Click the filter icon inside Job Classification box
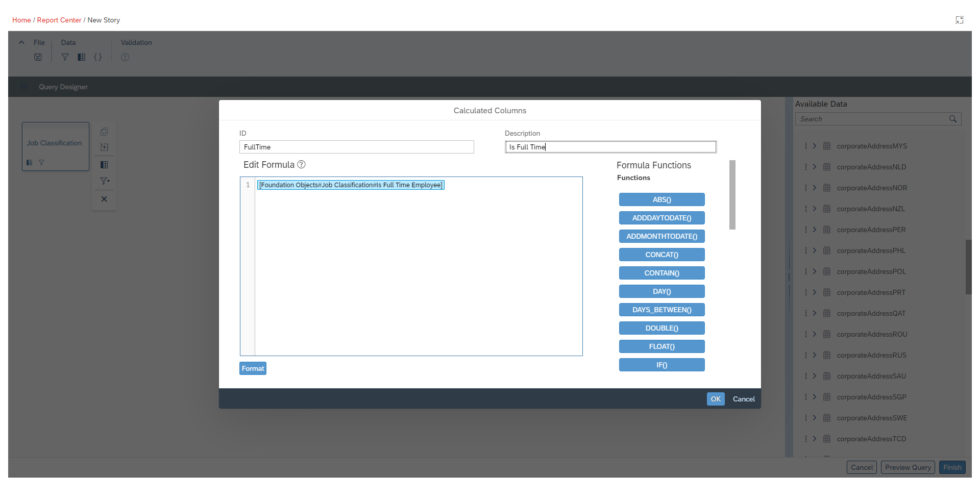The height and width of the screenshot is (478, 980). coord(42,163)
